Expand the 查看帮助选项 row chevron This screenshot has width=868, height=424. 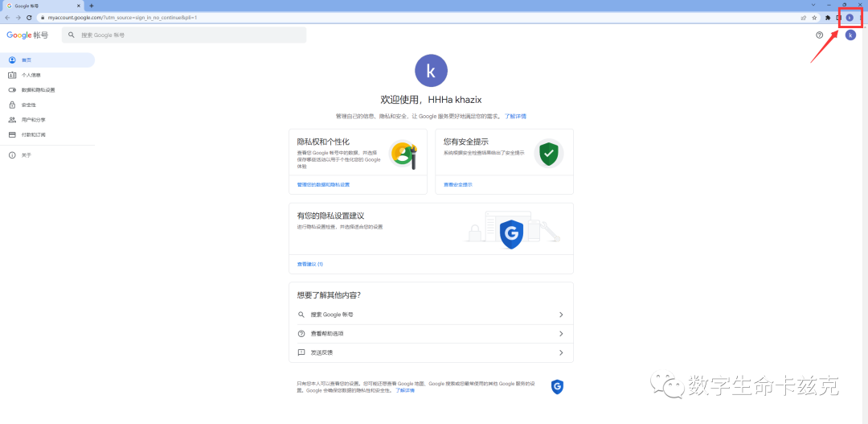point(561,334)
